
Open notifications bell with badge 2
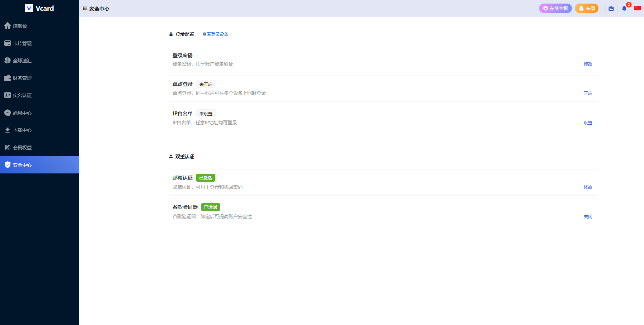click(x=624, y=8)
